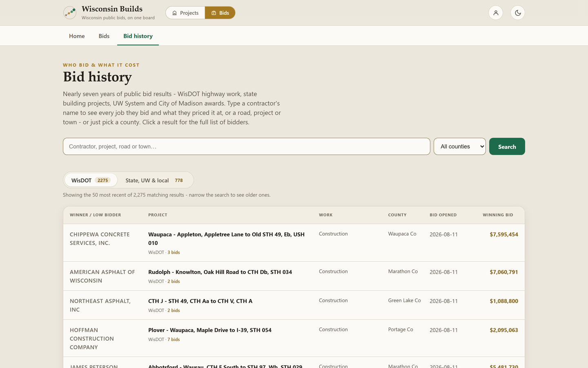Click the $1,088,800 winning bid
The width and height of the screenshot is (588, 368).
(x=504, y=301)
